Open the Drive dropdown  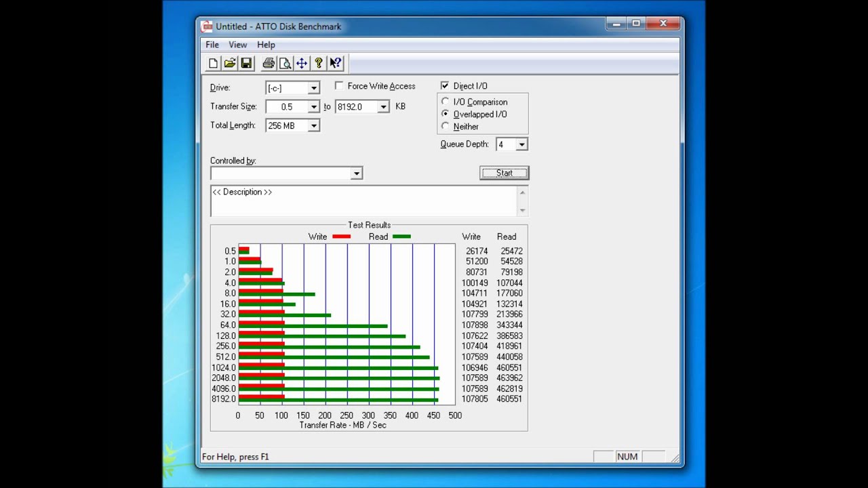coord(313,88)
